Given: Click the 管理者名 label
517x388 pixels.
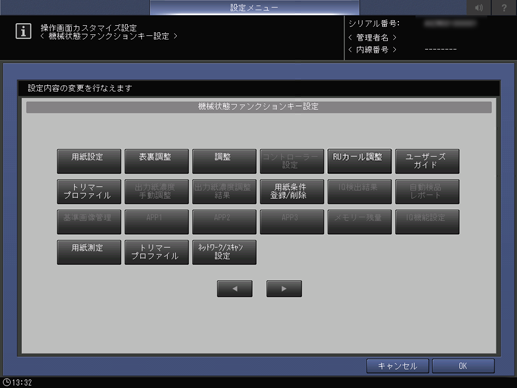Looking at the screenshot, I should pos(372,37).
